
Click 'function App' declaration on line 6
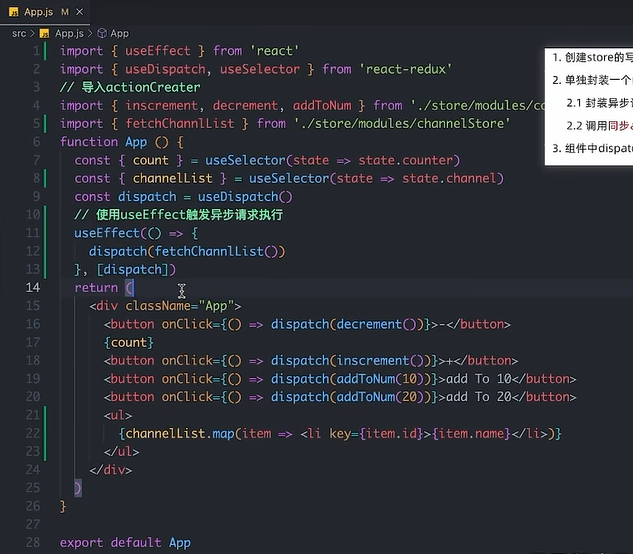[x=103, y=142]
